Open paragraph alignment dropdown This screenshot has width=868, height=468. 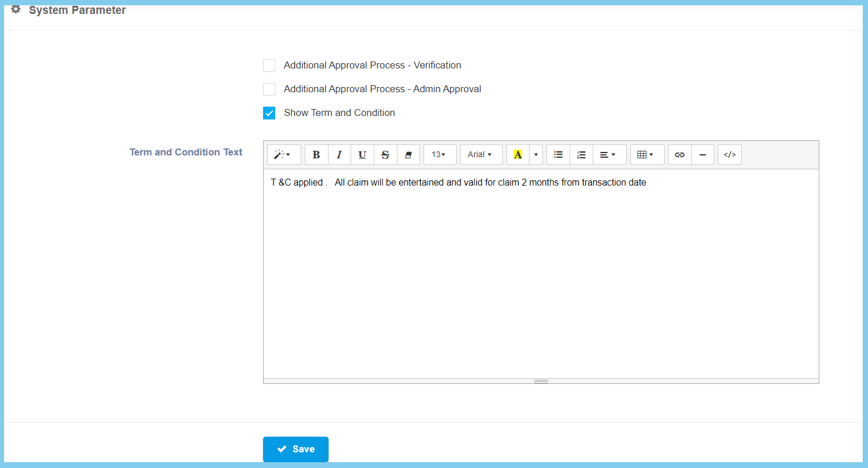point(608,155)
